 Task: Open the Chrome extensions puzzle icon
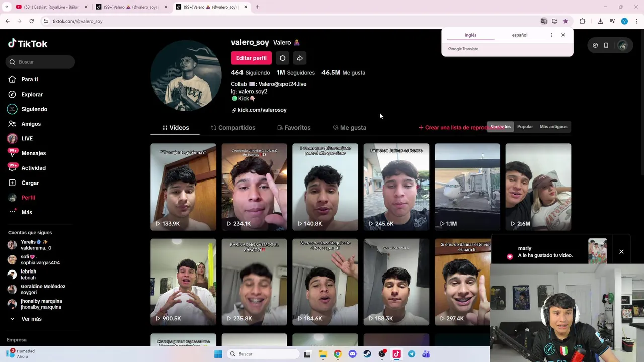(583, 21)
